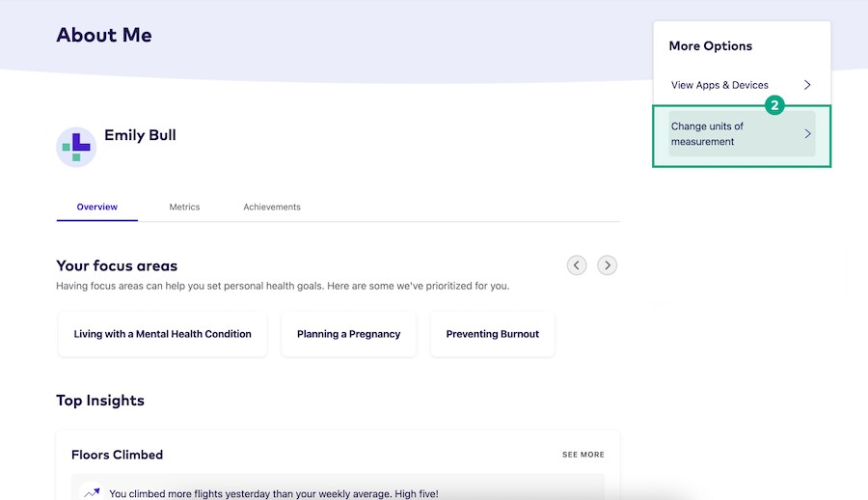Screen dimensions: 868x500
Task: Select the Preventing Burnout focus area
Action: [492, 334]
